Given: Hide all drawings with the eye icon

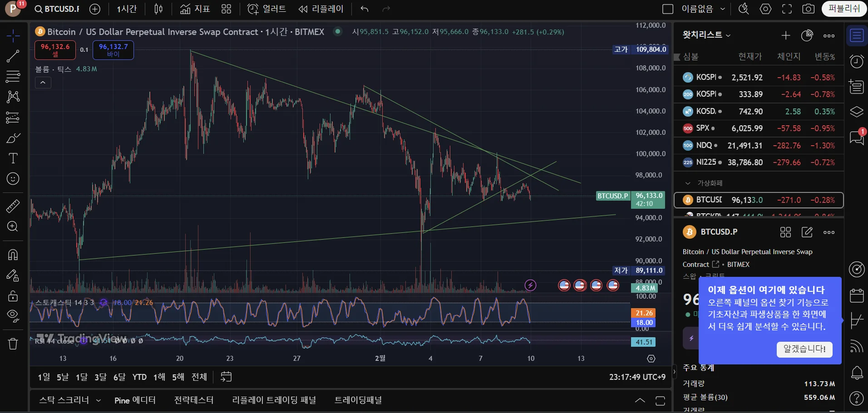Looking at the screenshot, I should click(13, 316).
